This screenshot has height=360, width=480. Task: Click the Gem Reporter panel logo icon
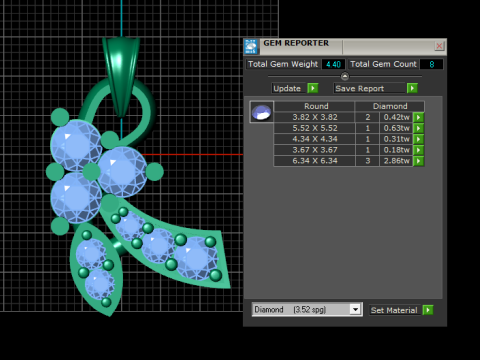tap(251, 46)
